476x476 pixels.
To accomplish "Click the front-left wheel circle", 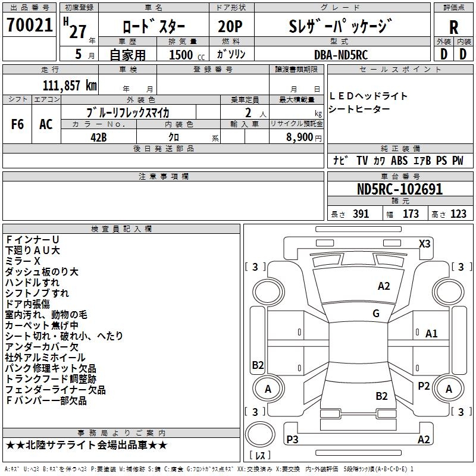I will tap(268, 292).
